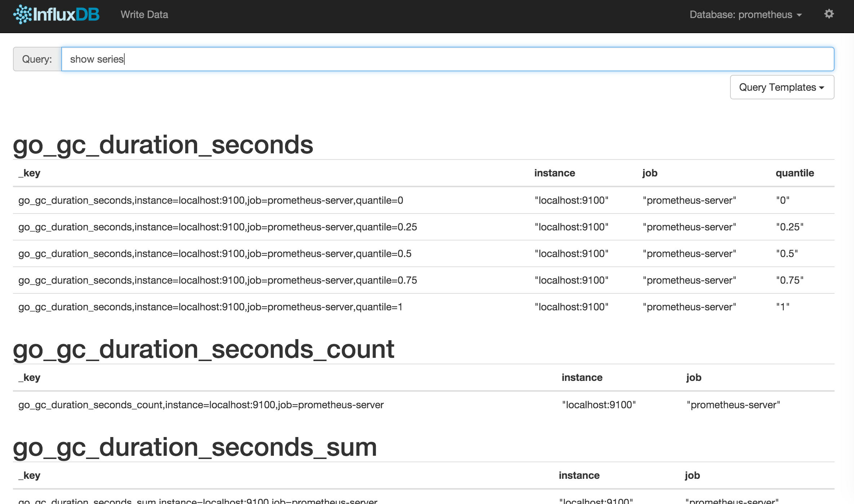Viewport: 854px width, 504px height.
Task: Click the quantile value "0"
Action: click(x=783, y=201)
